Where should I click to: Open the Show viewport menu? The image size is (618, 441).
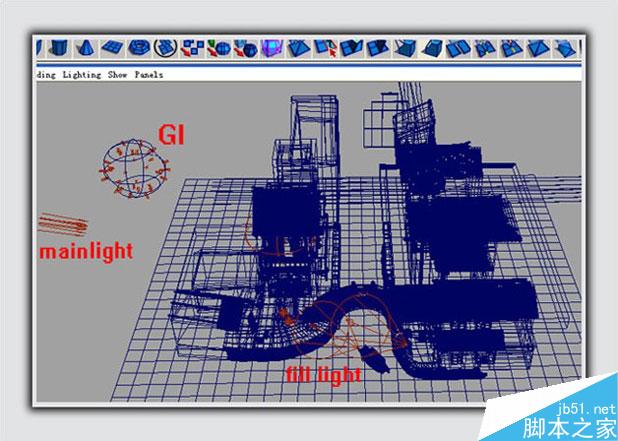[x=117, y=75]
